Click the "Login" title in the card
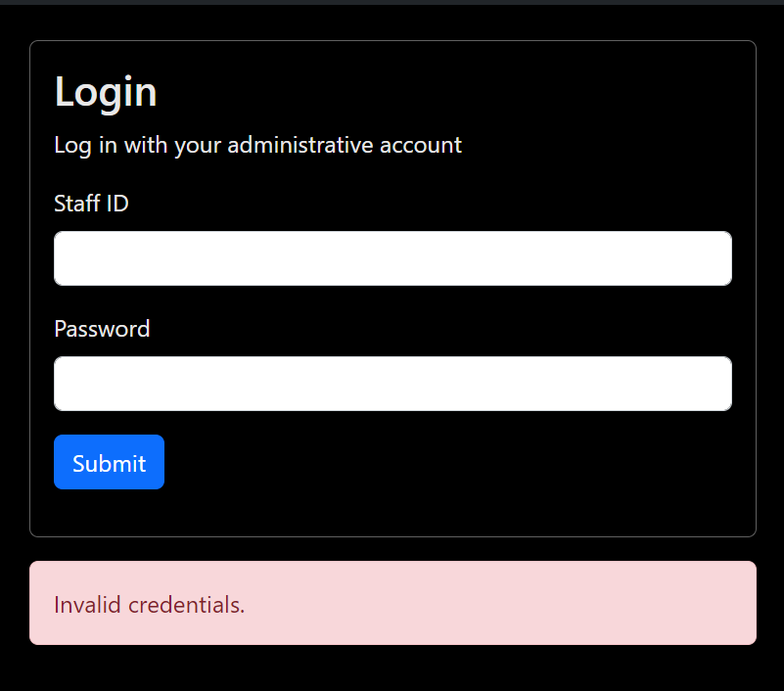The width and height of the screenshot is (784, 691). (x=106, y=92)
